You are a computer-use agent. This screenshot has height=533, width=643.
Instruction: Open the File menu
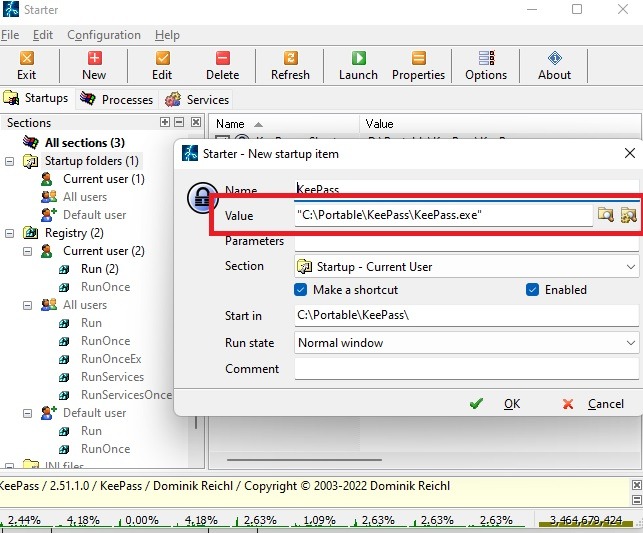tap(10, 35)
